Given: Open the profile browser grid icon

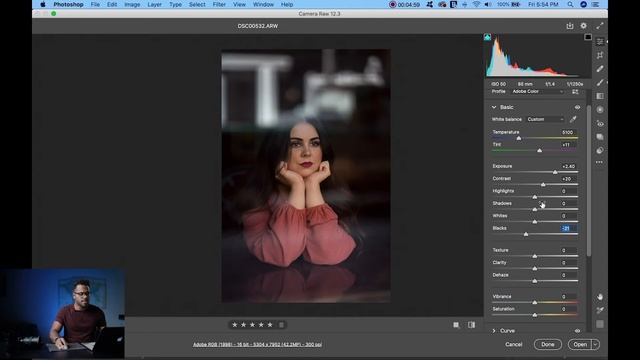Looking at the screenshot, I should point(575,92).
